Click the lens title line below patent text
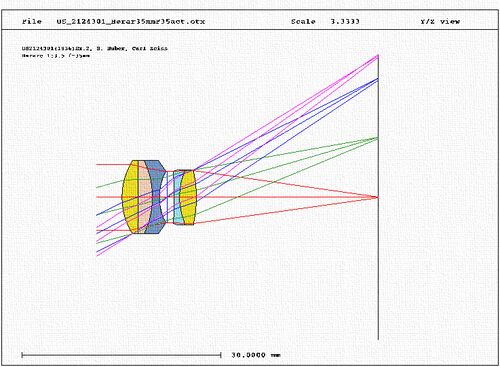 [56, 56]
